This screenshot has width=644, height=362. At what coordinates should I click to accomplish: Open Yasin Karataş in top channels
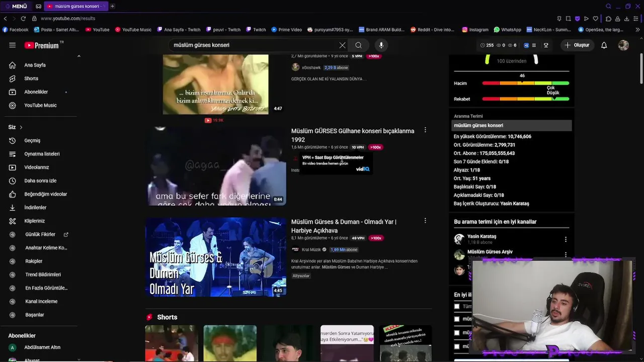click(x=481, y=236)
